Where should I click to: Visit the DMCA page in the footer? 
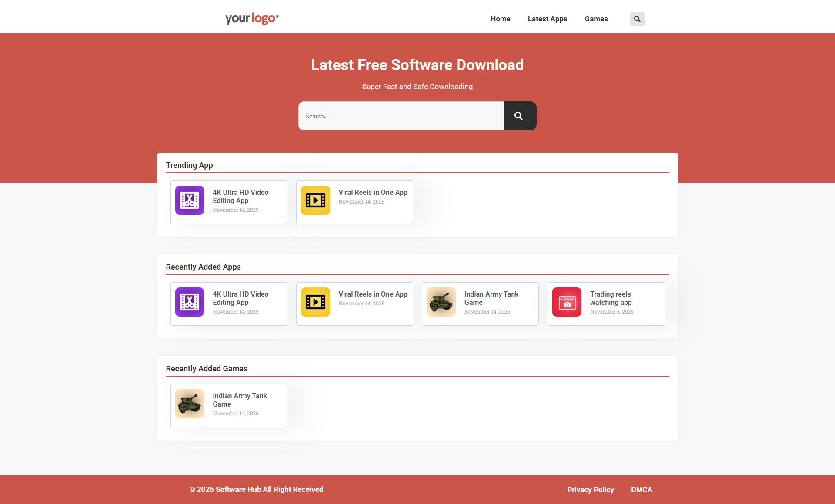pos(641,490)
